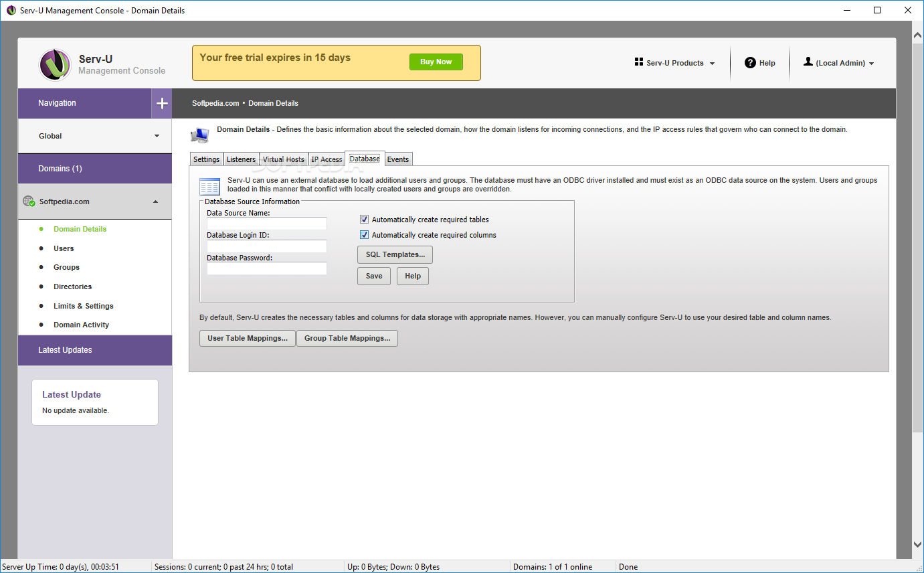Click Softpedia.com in the breadcrumb
924x573 pixels.
click(215, 103)
